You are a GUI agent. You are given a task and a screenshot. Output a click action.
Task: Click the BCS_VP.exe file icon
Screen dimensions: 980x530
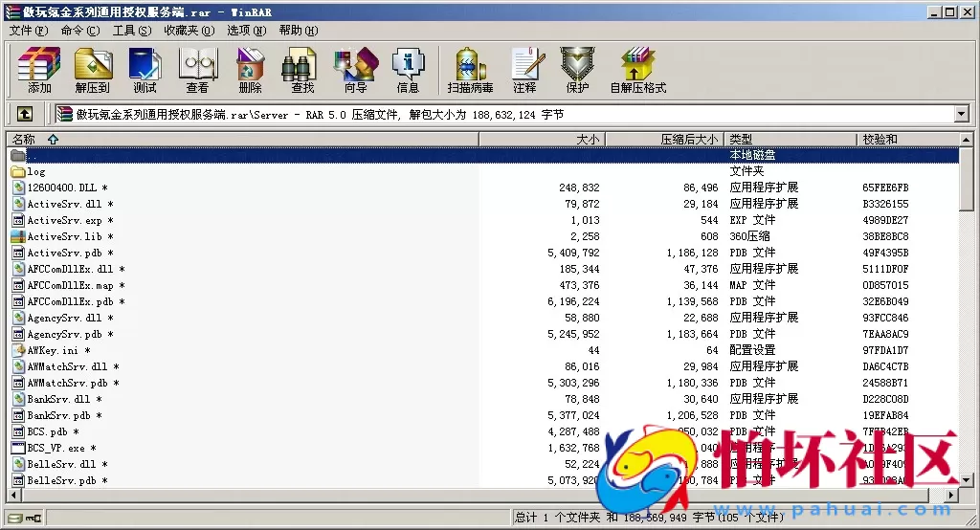click(x=18, y=448)
